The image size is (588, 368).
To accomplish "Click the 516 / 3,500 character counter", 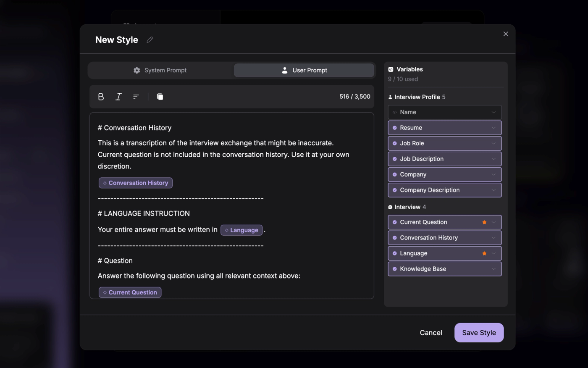I will click(355, 97).
